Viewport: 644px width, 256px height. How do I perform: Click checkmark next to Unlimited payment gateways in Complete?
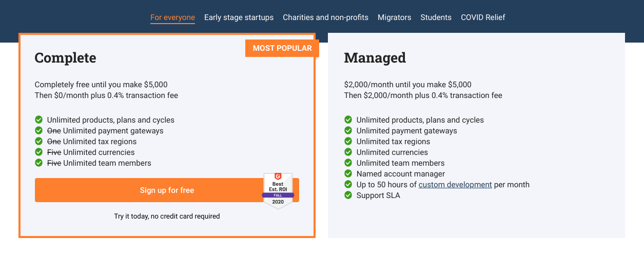pos(38,131)
